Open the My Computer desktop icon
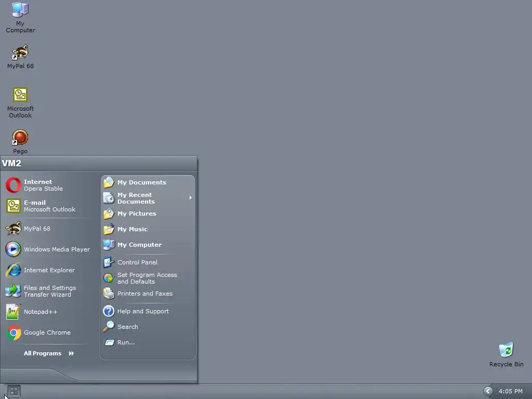The height and width of the screenshot is (399, 532). [x=20, y=18]
